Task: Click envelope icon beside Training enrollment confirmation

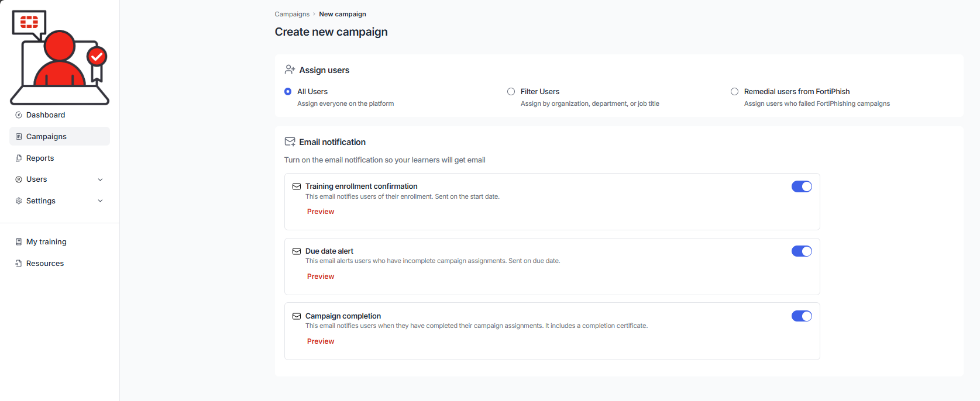Action: [x=297, y=186]
